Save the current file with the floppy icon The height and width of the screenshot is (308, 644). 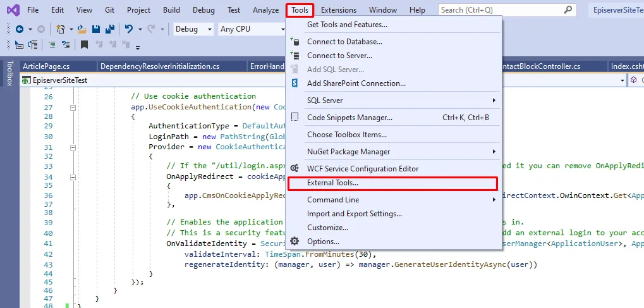point(96,29)
